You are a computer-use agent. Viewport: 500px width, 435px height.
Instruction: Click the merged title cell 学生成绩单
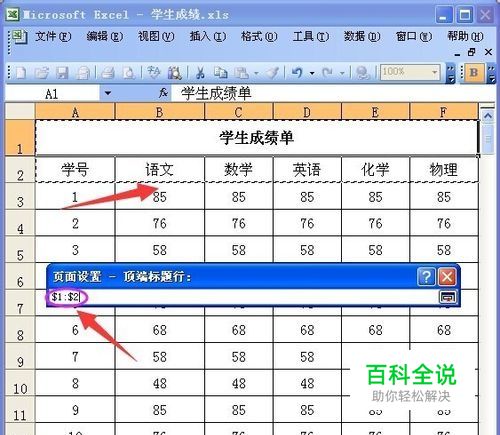257,137
